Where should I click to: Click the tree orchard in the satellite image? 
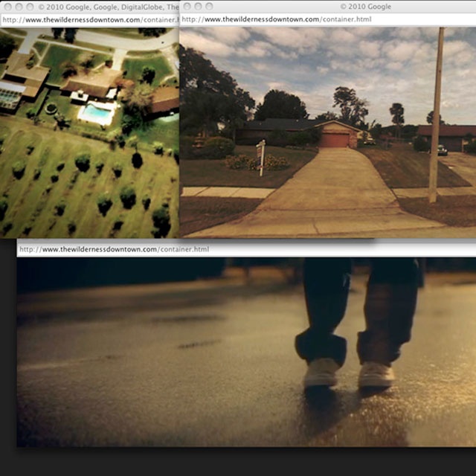pyautogui.click(x=82, y=186)
